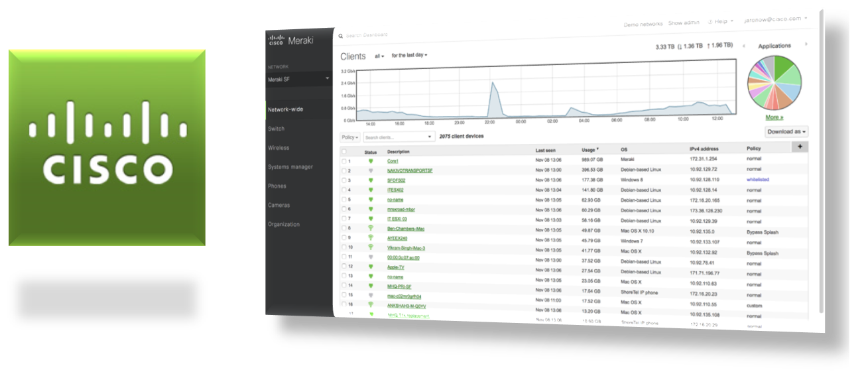Check the box for row 12 Apple-TV

[x=343, y=266]
